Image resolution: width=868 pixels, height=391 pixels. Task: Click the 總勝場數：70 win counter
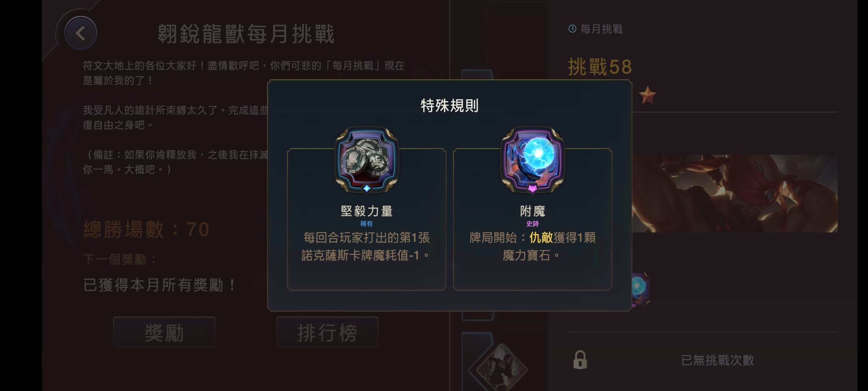pyautogui.click(x=146, y=229)
